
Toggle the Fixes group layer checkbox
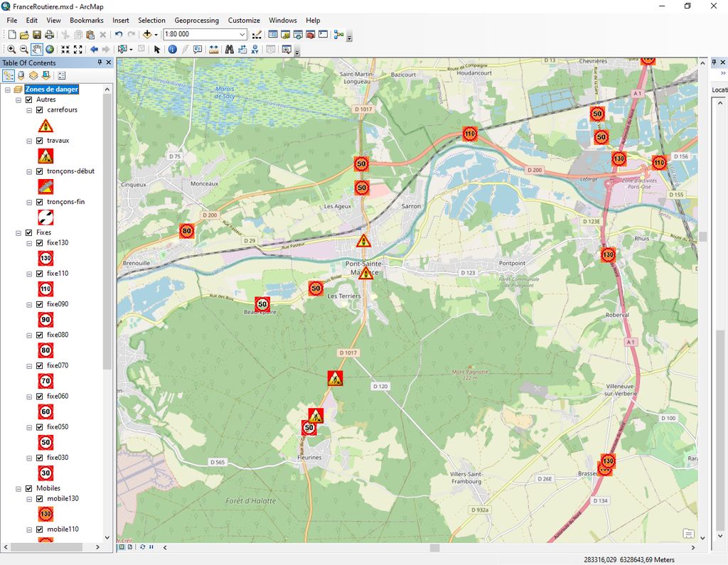pyautogui.click(x=28, y=232)
